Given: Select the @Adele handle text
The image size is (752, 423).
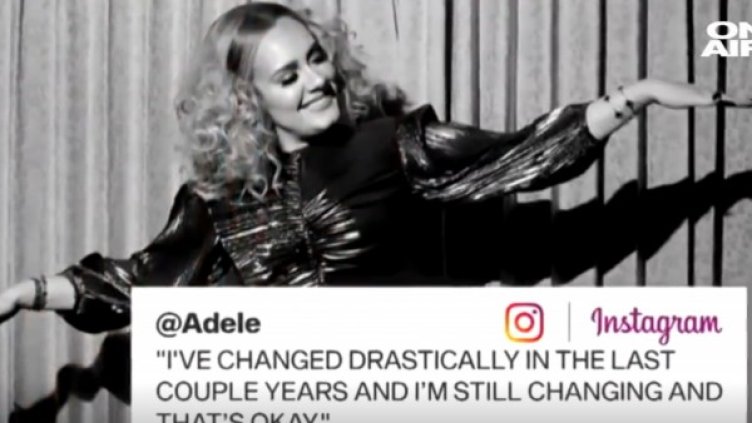Looking at the screenshot, I should tap(208, 324).
